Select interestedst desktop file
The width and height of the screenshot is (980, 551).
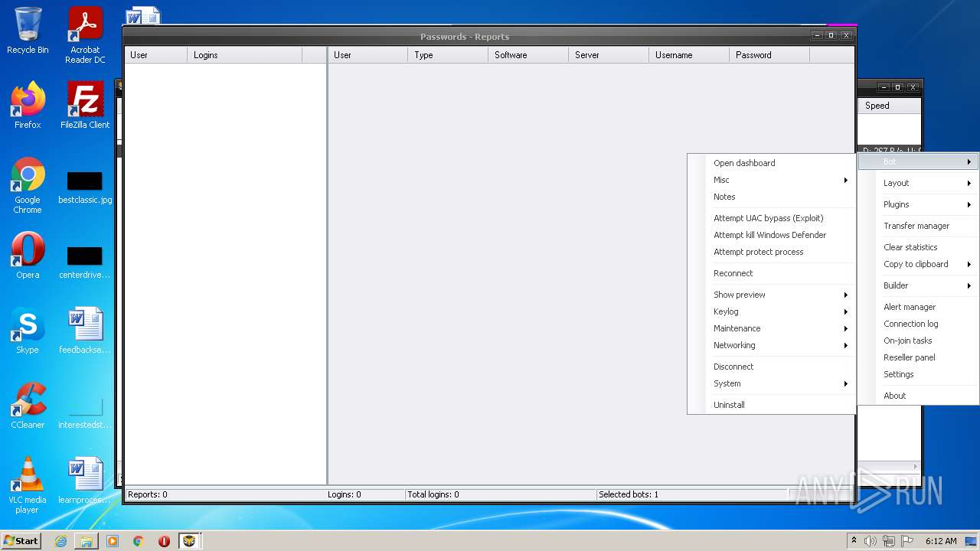tap(85, 413)
